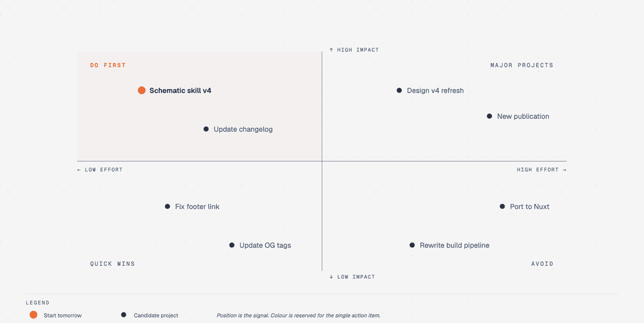
Task: Click the dark Candidate project legend dot
Action: coord(123,315)
